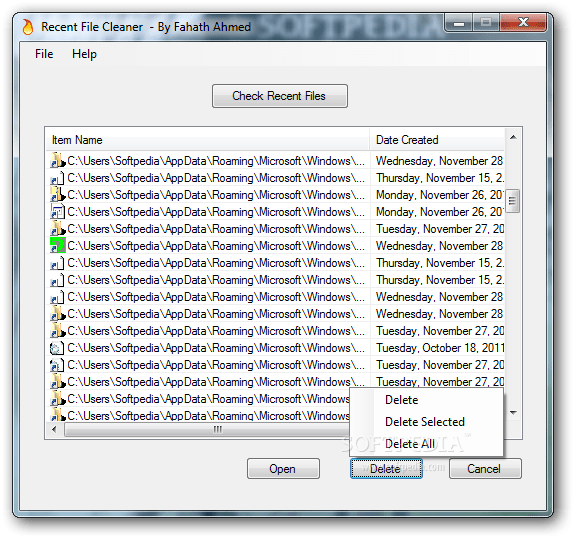The image size is (574, 538).
Task: Select the green-highlighted shortcut icon in the list
Action: click(x=57, y=246)
